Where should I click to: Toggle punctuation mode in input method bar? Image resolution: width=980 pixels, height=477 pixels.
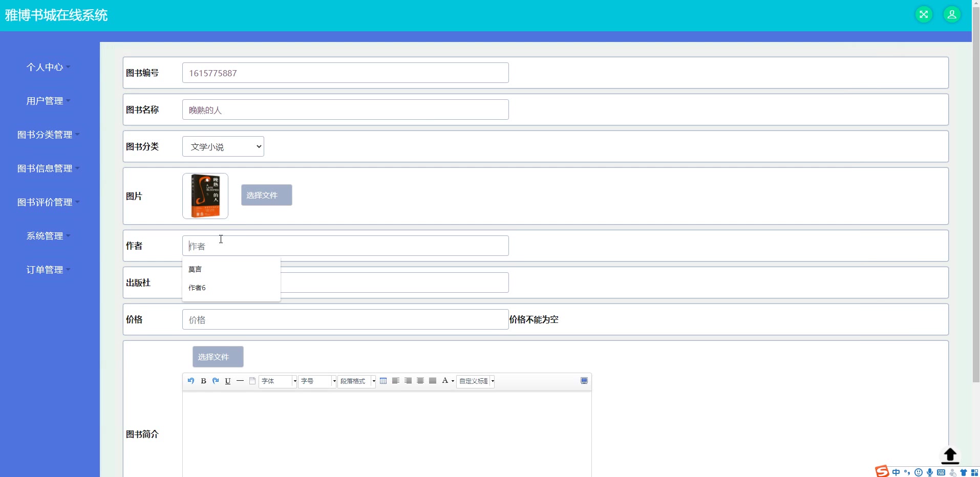tap(907, 472)
